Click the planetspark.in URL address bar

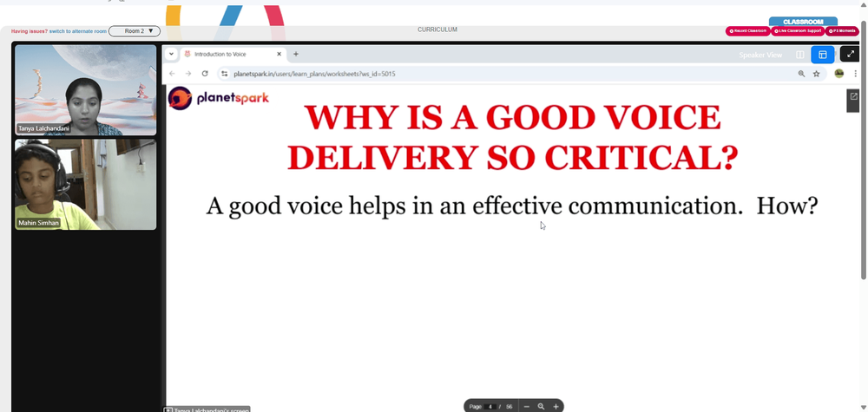click(520, 74)
